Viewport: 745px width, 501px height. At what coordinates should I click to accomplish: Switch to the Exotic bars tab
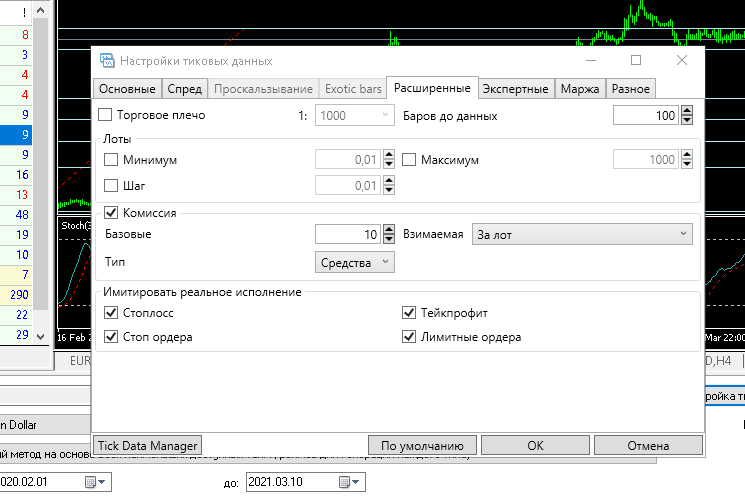click(x=353, y=89)
